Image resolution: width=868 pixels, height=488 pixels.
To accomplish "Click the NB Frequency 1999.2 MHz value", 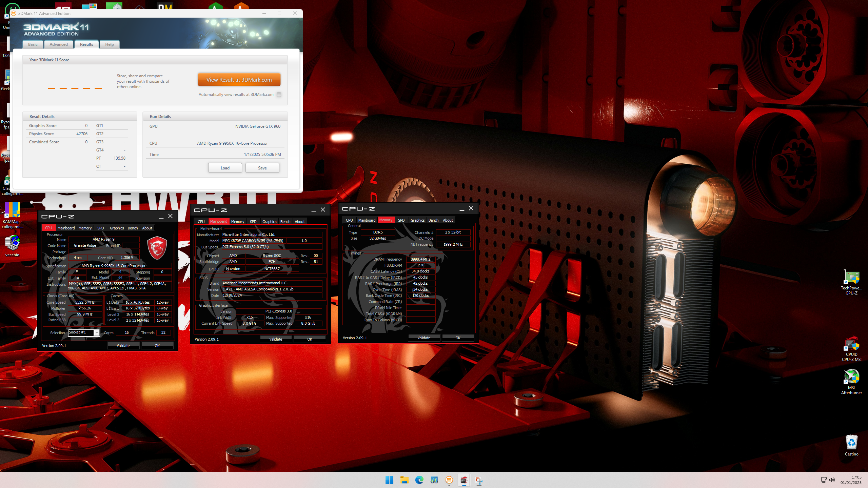I will [x=453, y=244].
